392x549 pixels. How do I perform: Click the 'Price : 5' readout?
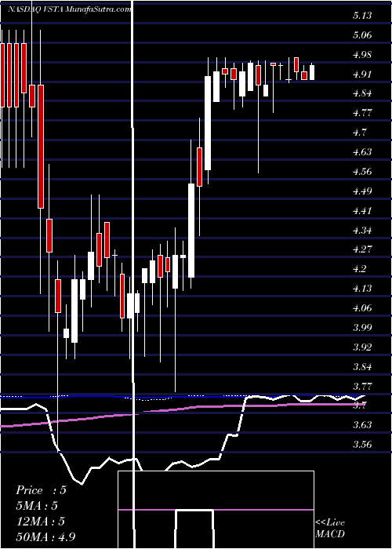[41, 490]
